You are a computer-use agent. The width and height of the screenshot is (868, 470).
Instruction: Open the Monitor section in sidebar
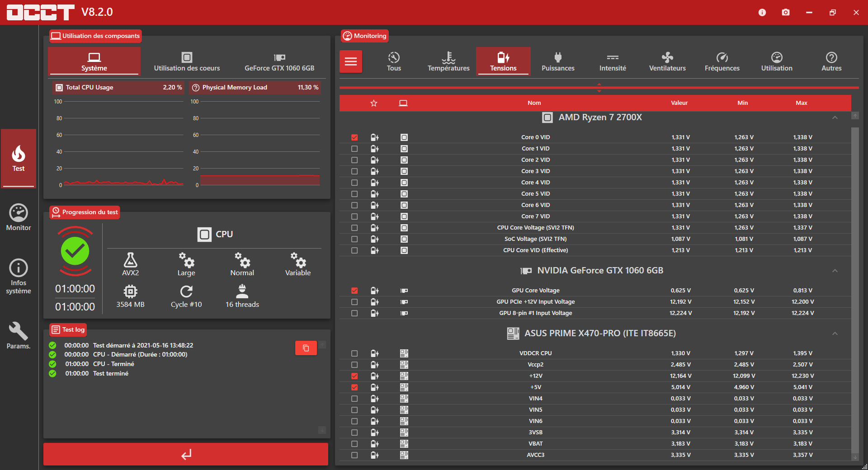tap(19, 218)
